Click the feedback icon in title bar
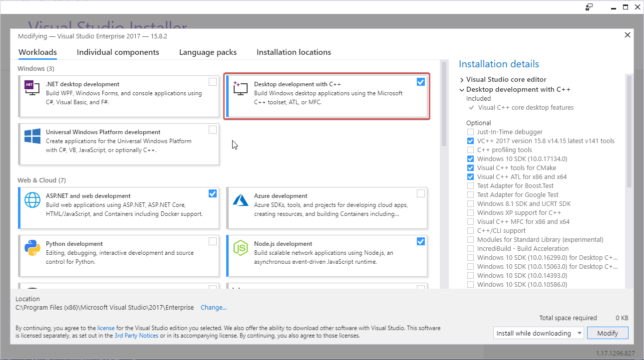644x360 pixels. (589, 7)
